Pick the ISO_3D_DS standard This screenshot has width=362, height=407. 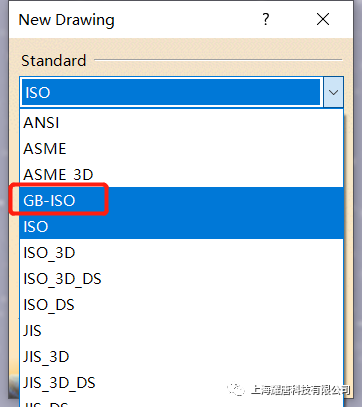pos(181,278)
